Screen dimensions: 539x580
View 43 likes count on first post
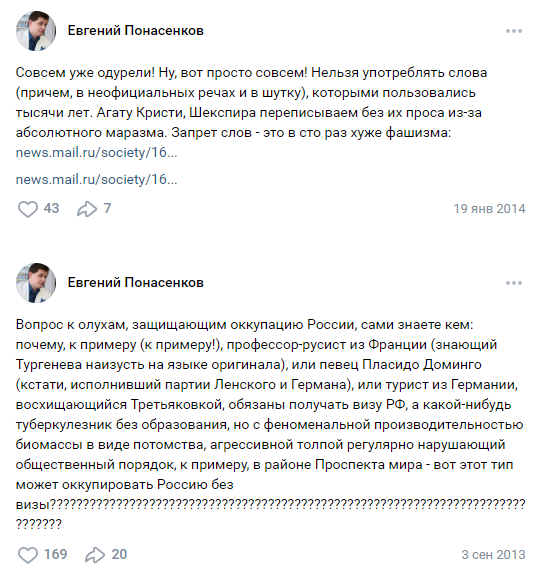[x=51, y=209]
